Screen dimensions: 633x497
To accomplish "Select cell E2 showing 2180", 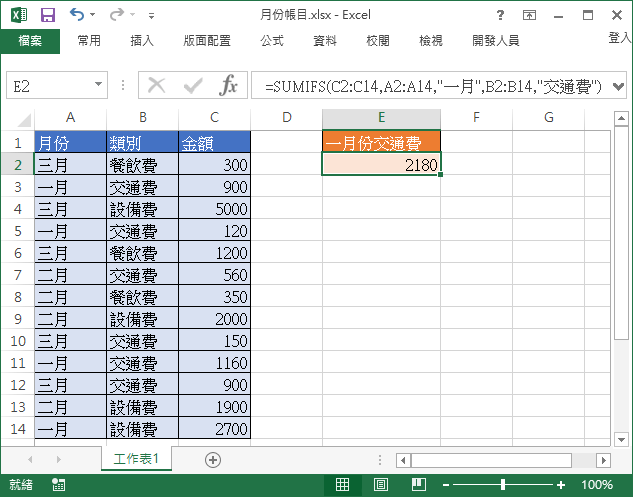I will [x=381, y=164].
